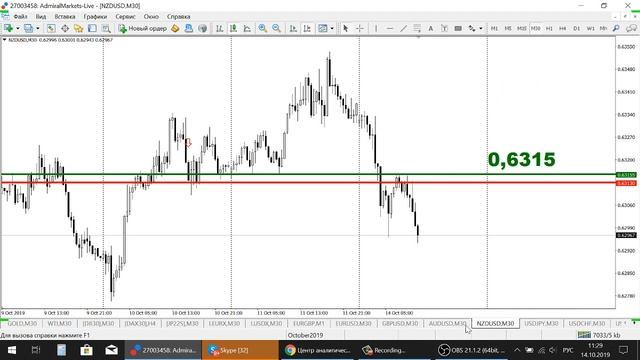Image resolution: width=640 pixels, height=360 pixels.
Task: Select the crosshair tool
Action: click(x=360, y=28)
